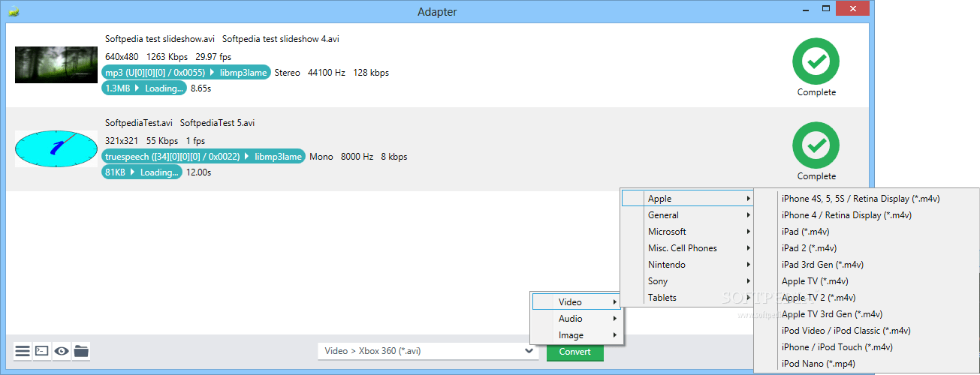This screenshot has width=980, height=375.
Task: Select iPhone / iPod Touch (*.m4v) preset
Action: pyautogui.click(x=867, y=347)
